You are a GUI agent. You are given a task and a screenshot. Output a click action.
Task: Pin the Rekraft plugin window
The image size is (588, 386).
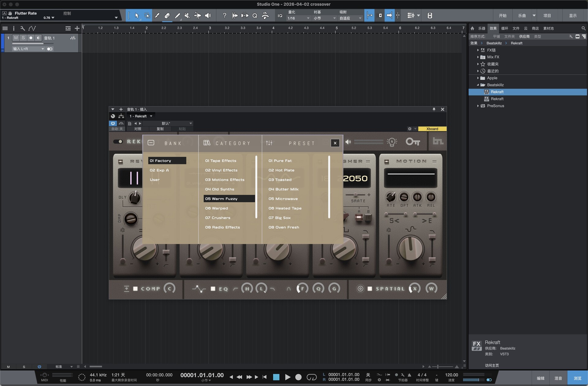(434, 109)
